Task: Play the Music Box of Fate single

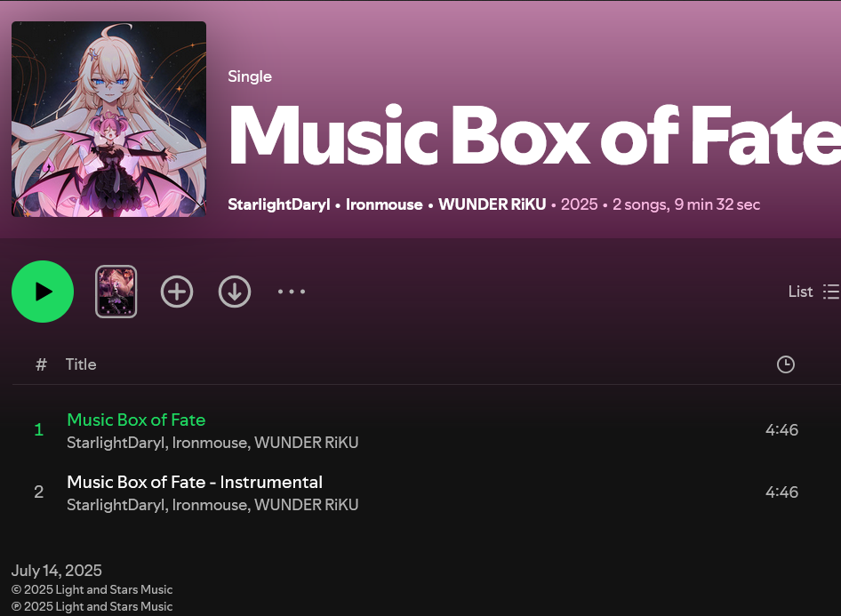Action: 43,292
